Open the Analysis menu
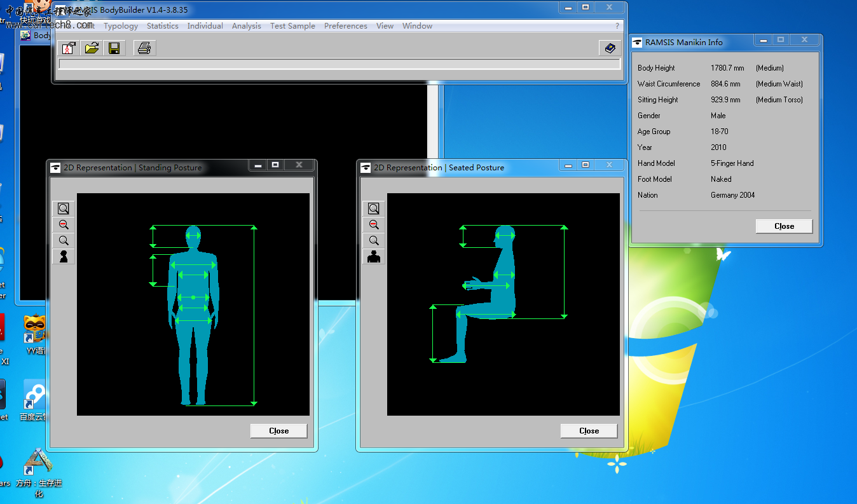This screenshot has height=504, width=857. coord(247,26)
